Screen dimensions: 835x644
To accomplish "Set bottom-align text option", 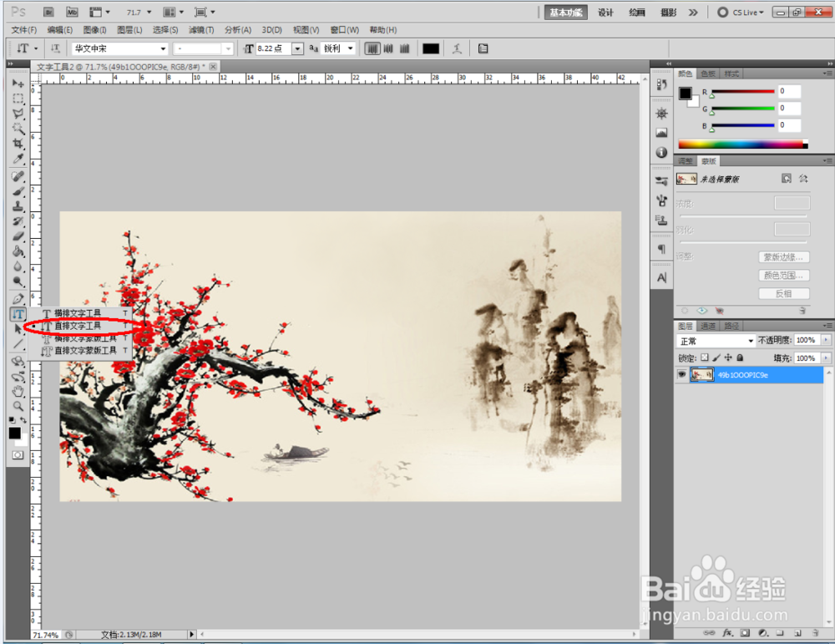I will [405, 48].
